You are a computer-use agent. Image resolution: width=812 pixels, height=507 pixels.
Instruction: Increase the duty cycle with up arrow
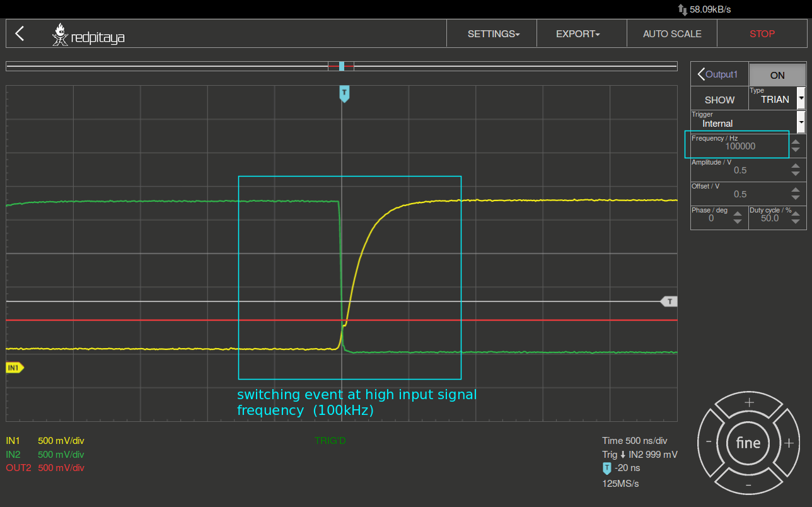click(796, 214)
